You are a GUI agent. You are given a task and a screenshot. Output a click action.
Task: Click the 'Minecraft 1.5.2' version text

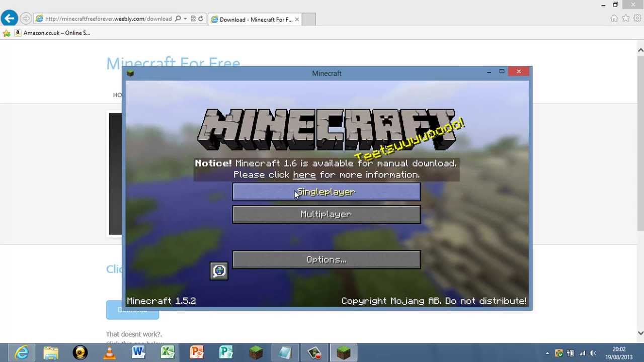[x=162, y=301]
